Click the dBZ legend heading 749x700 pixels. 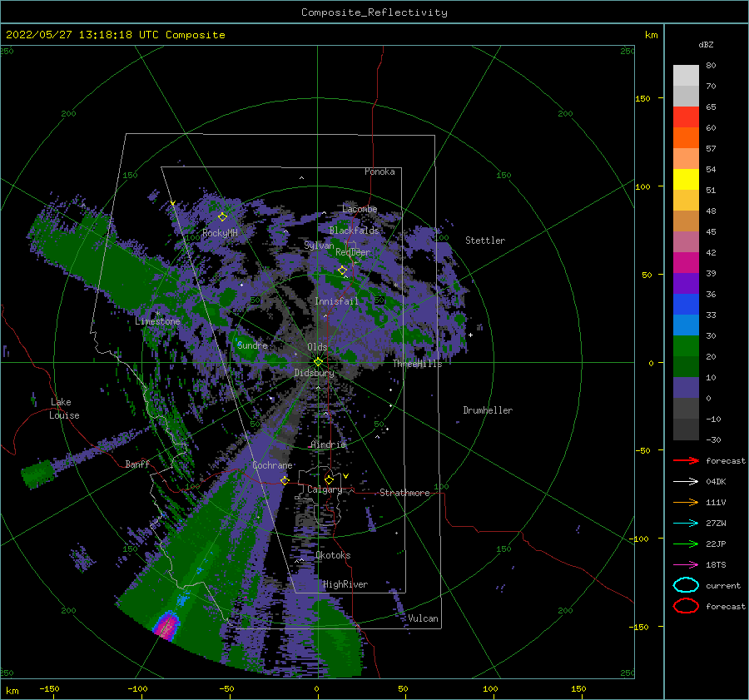706,44
